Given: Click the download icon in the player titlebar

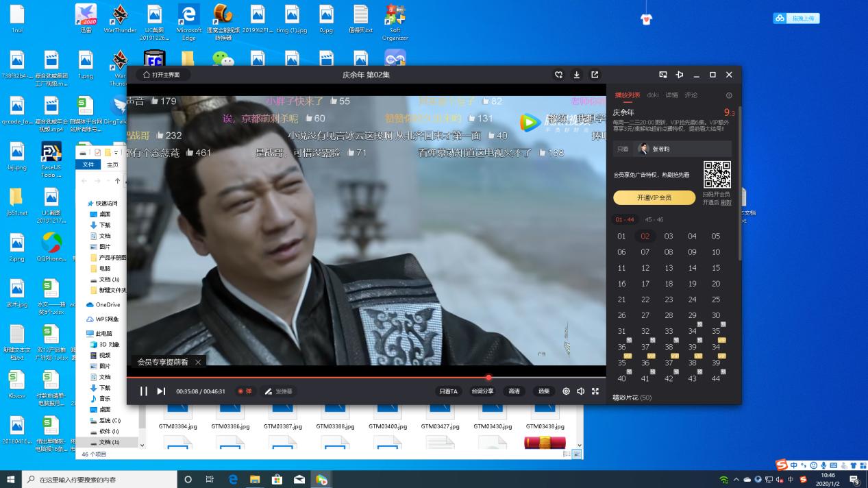Looking at the screenshot, I should pyautogui.click(x=578, y=75).
